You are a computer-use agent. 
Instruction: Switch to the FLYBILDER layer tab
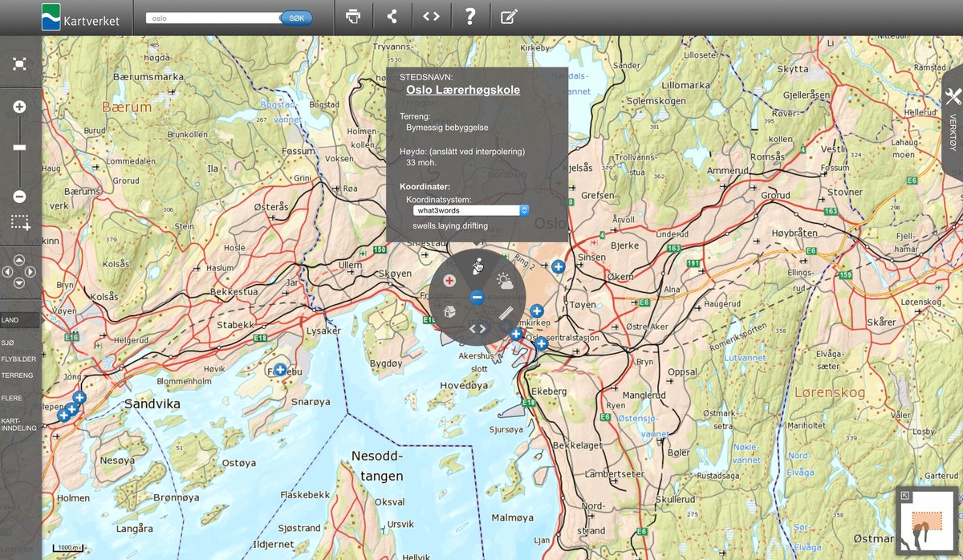pos(20,359)
